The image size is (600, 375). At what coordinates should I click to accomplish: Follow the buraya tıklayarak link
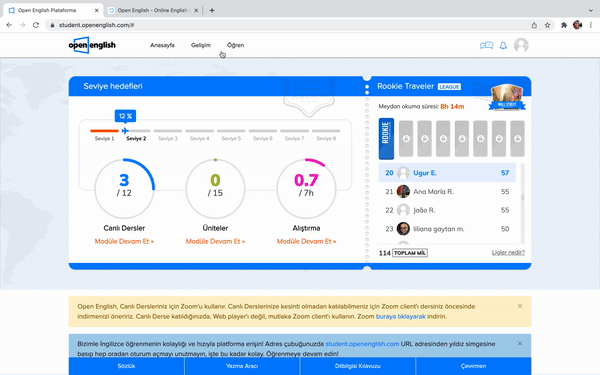(x=401, y=316)
